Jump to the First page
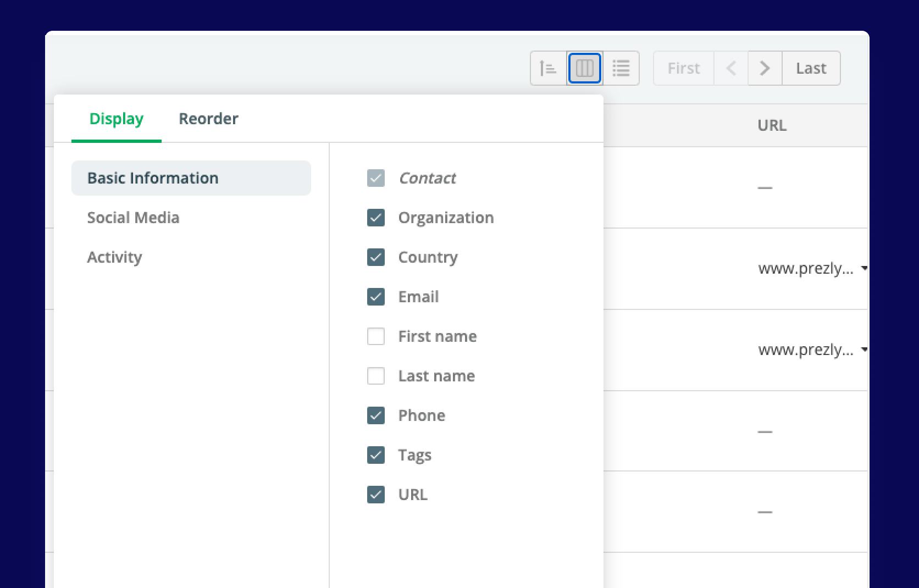 684,68
